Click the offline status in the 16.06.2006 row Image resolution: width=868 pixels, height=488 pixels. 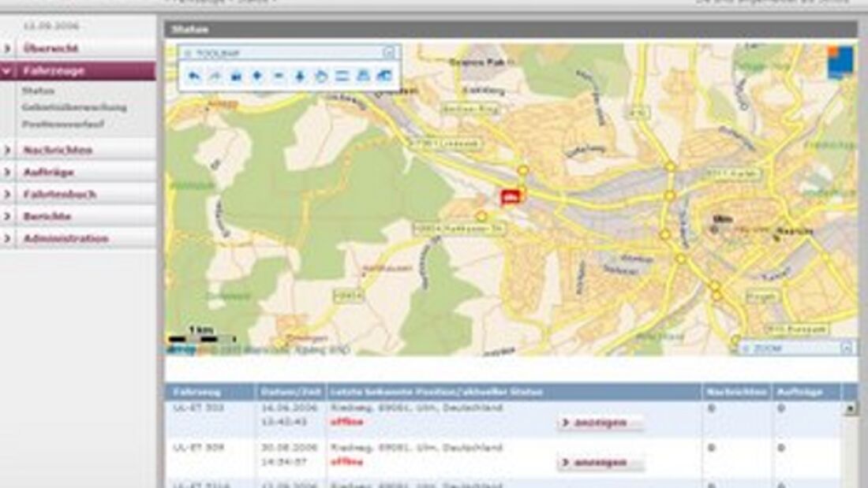(x=346, y=422)
